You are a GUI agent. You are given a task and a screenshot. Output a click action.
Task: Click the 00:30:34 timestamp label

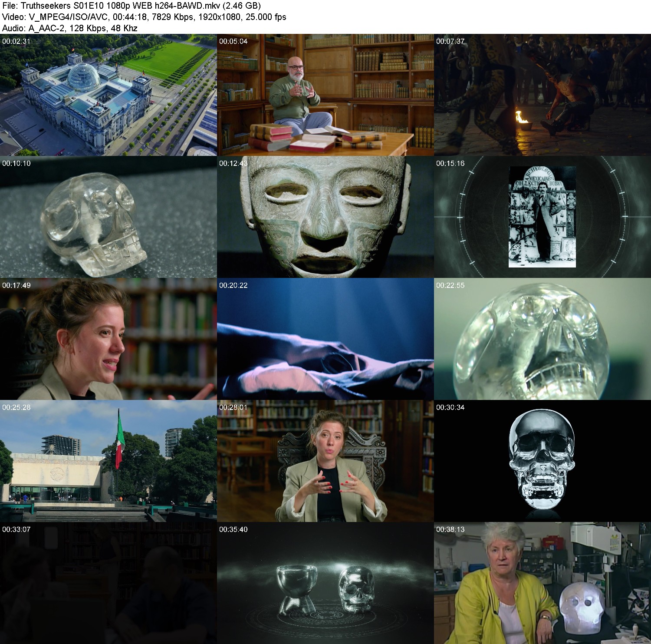(x=450, y=407)
